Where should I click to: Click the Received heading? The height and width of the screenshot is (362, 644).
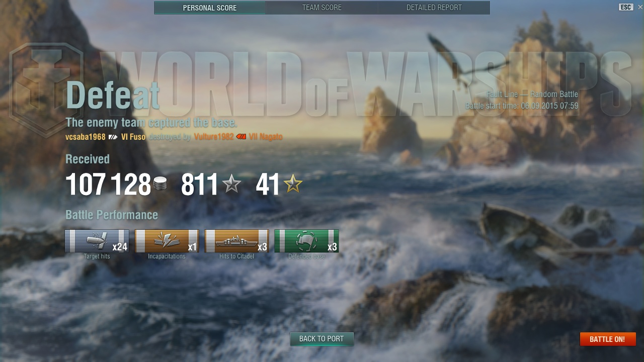click(x=88, y=159)
